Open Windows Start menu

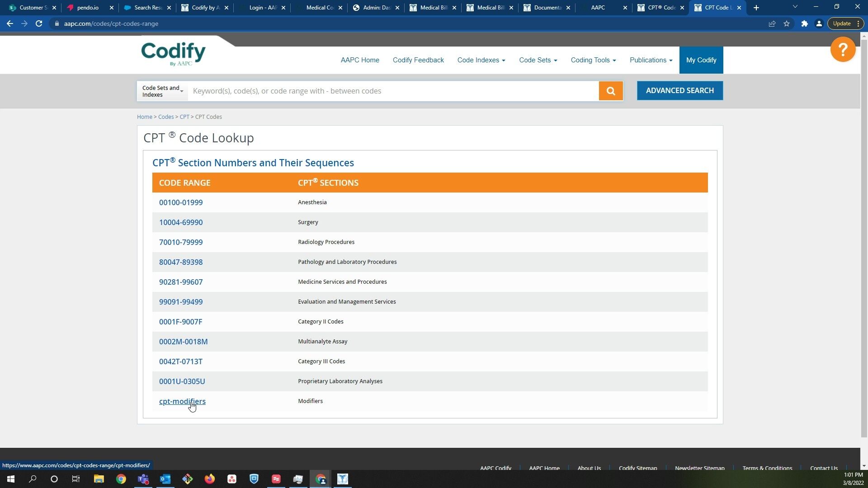[x=11, y=479]
